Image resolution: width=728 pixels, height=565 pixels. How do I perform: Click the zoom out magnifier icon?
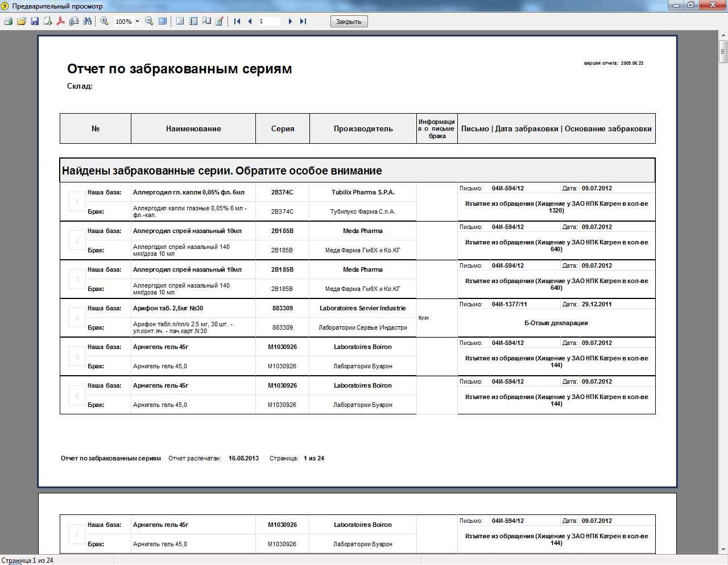pyautogui.click(x=150, y=21)
